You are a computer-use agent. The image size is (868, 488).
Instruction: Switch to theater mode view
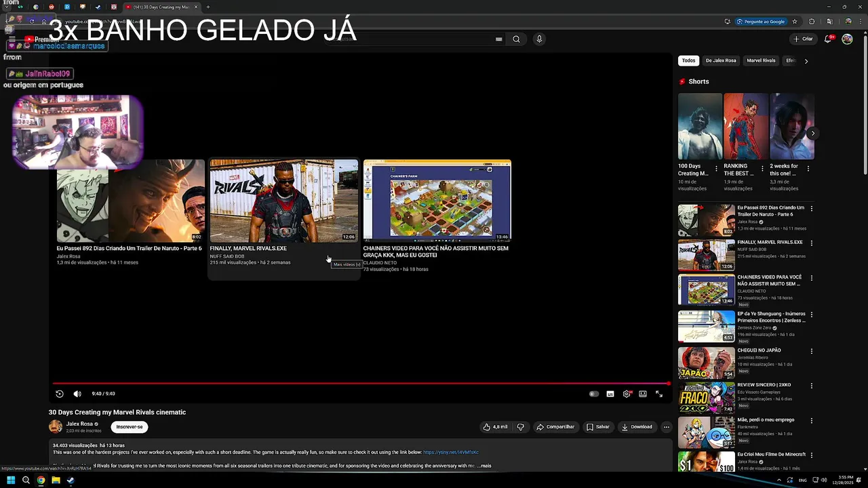[643, 394]
